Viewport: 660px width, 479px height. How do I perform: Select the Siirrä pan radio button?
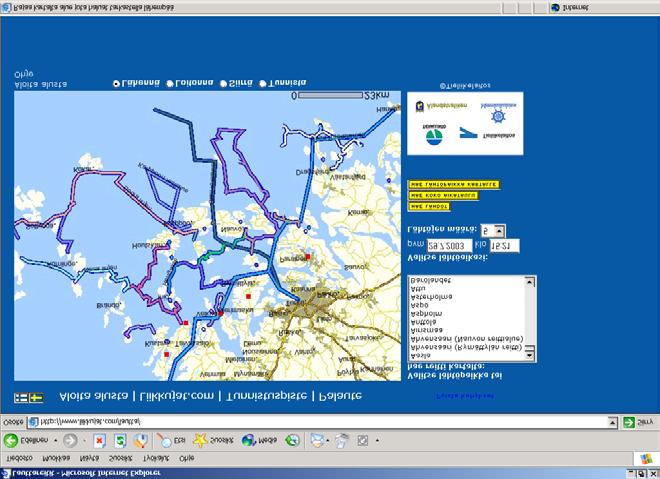coord(224,84)
